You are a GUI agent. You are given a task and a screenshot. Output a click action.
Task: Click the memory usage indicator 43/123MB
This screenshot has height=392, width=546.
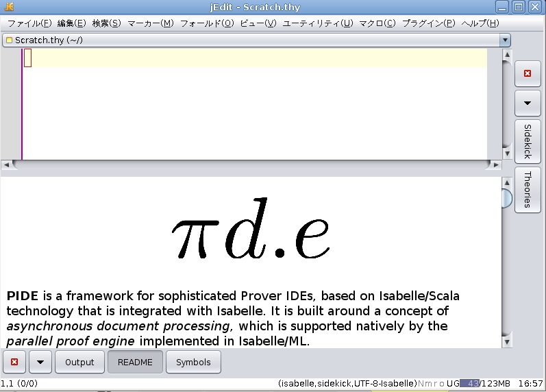click(x=485, y=384)
